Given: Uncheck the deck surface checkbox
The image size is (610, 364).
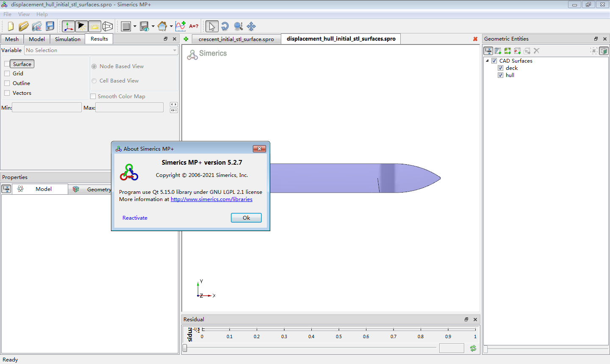Looking at the screenshot, I should (x=500, y=68).
